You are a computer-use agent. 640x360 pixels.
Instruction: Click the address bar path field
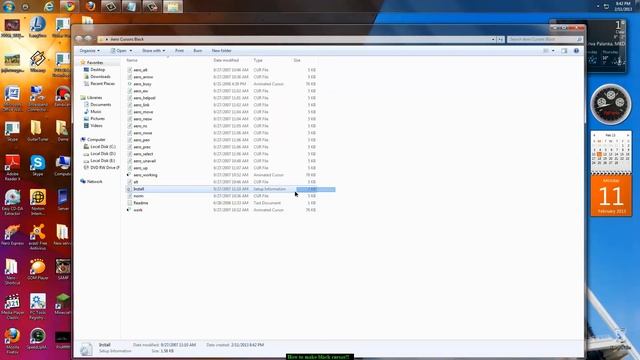point(294,39)
